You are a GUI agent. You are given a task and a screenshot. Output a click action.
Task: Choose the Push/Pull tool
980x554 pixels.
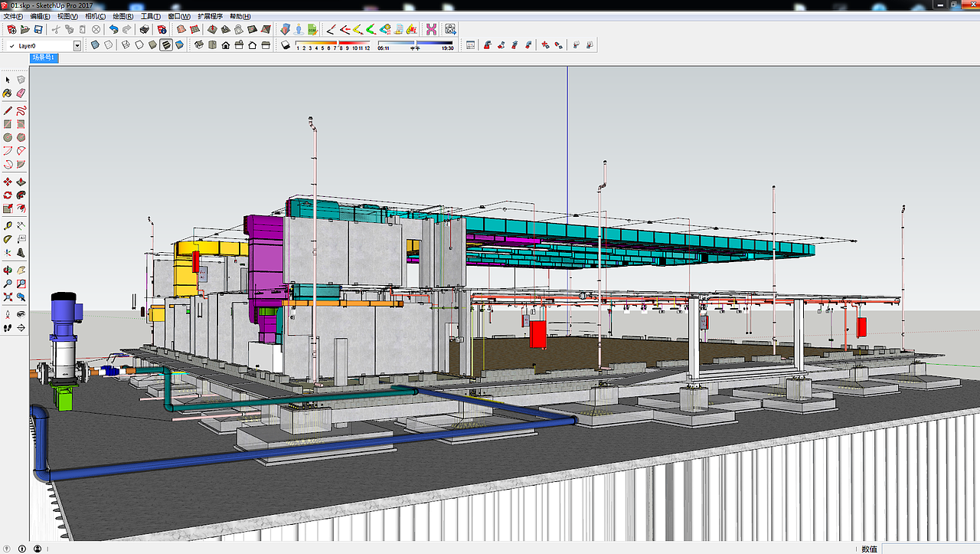[x=21, y=182]
